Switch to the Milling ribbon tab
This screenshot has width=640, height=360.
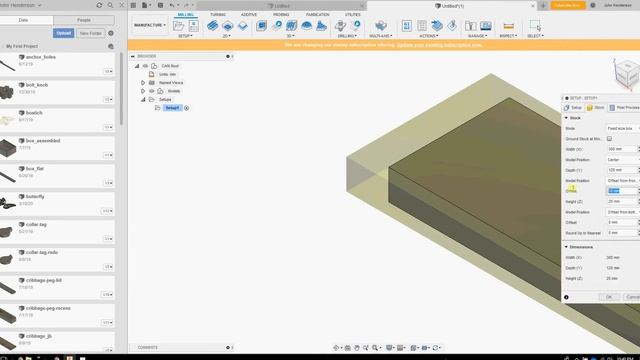pyautogui.click(x=186, y=15)
